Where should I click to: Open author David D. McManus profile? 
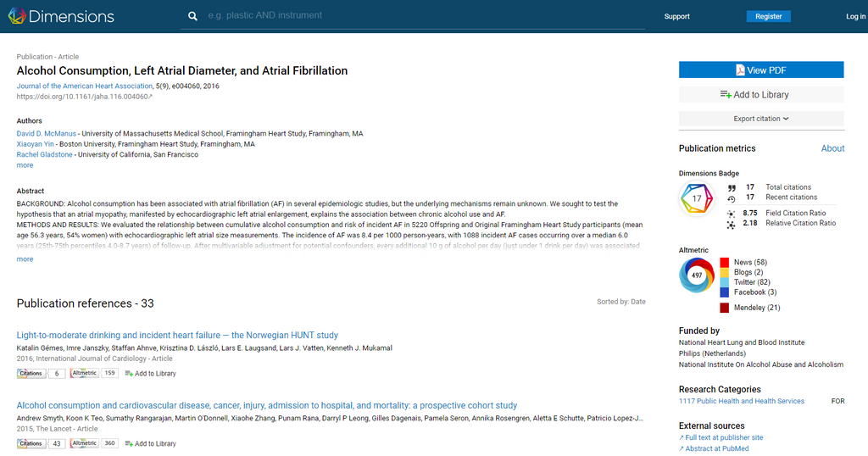pos(47,134)
